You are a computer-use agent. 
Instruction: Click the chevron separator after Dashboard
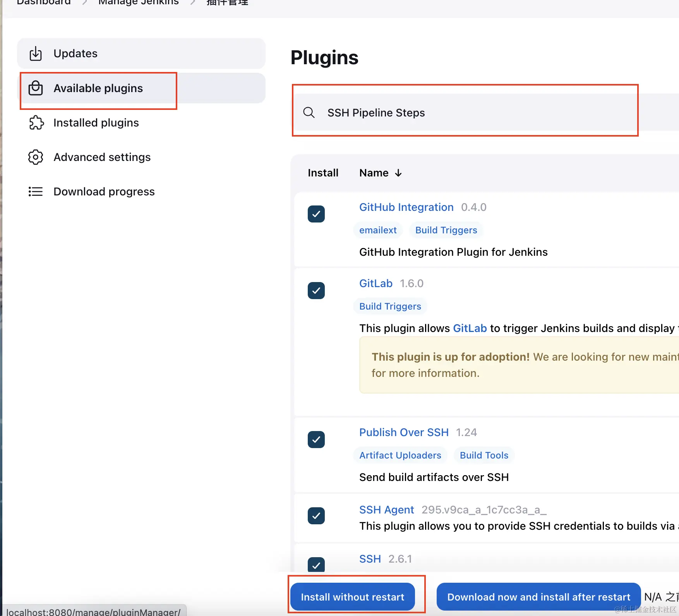coord(84,2)
